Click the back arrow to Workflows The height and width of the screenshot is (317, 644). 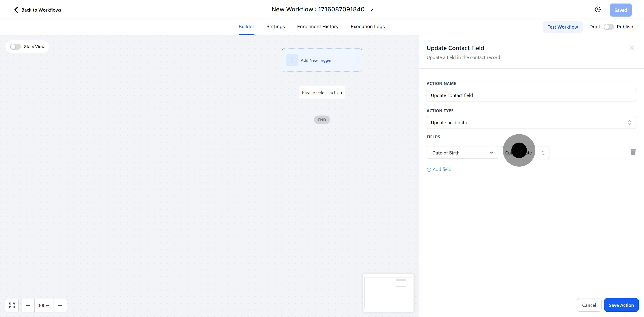16,10
